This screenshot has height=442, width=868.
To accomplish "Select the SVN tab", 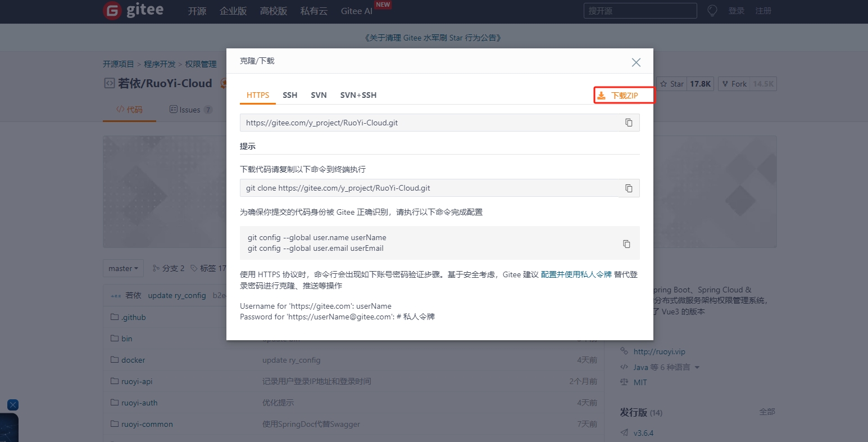I will (319, 95).
